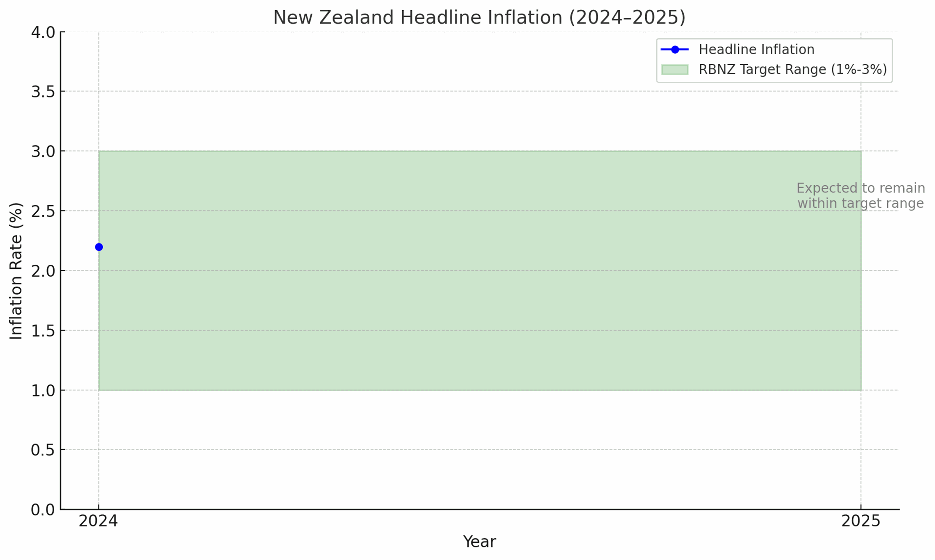Click the 2.0 y-axis tick label
Image resolution: width=935 pixels, height=560 pixels.
[43, 271]
